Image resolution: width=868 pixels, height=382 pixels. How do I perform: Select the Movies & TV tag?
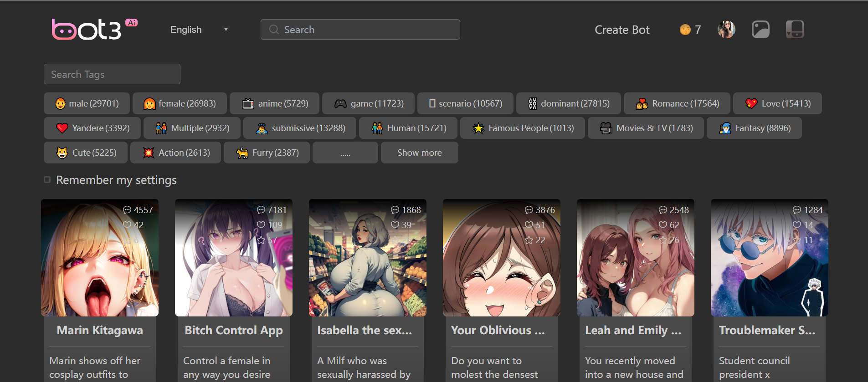(645, 128)
